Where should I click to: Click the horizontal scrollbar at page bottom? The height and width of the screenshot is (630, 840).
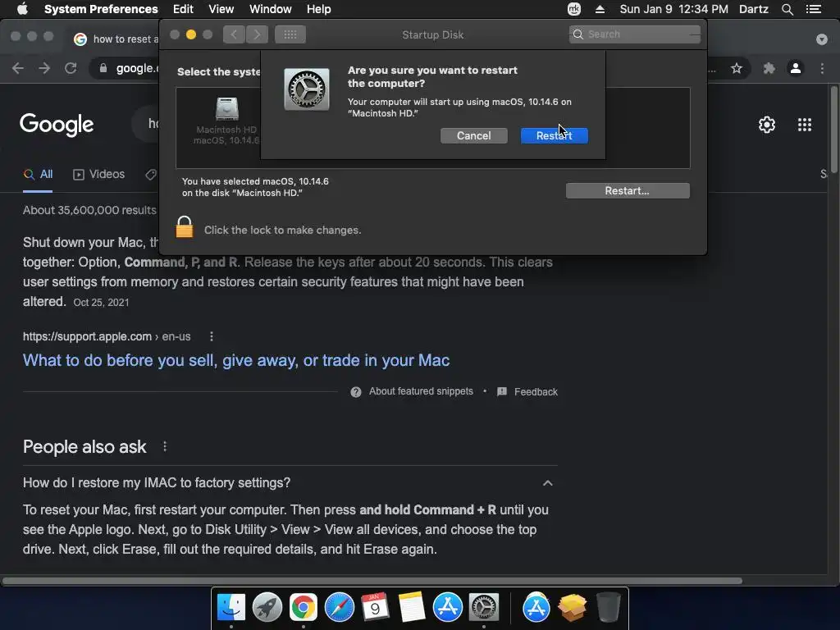point(372,581)
